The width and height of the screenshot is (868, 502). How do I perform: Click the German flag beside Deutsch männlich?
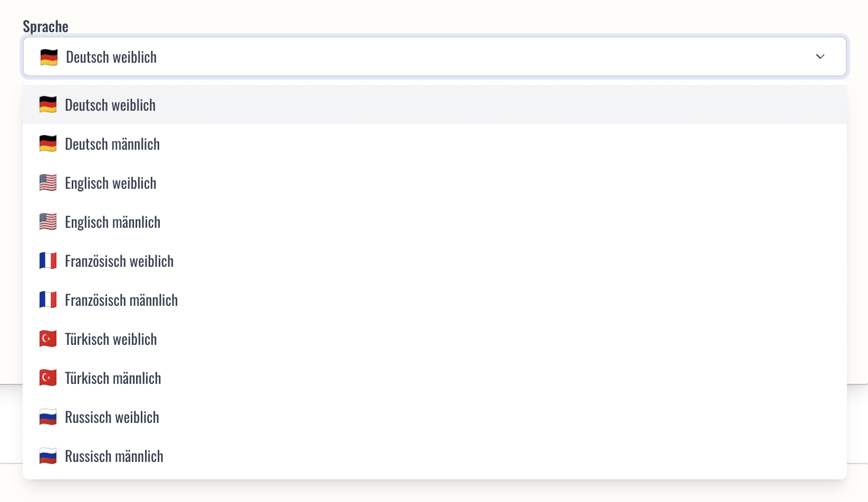(48, 144)
